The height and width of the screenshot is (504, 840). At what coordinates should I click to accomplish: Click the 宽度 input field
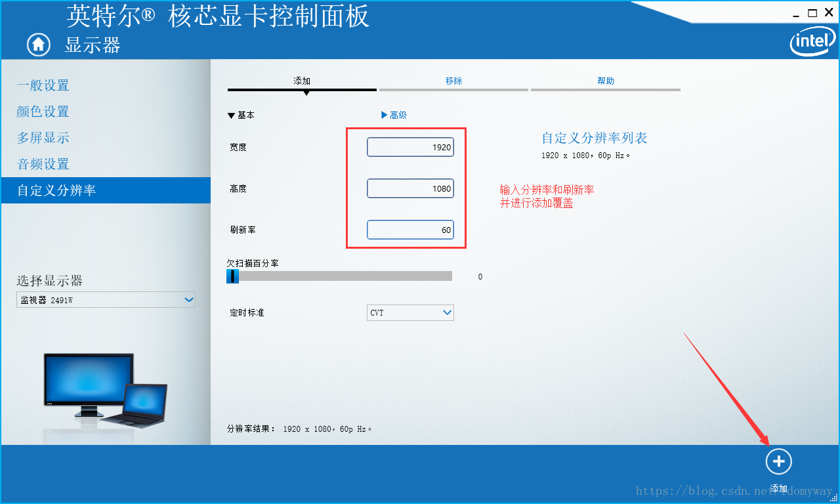pos(410,147)
